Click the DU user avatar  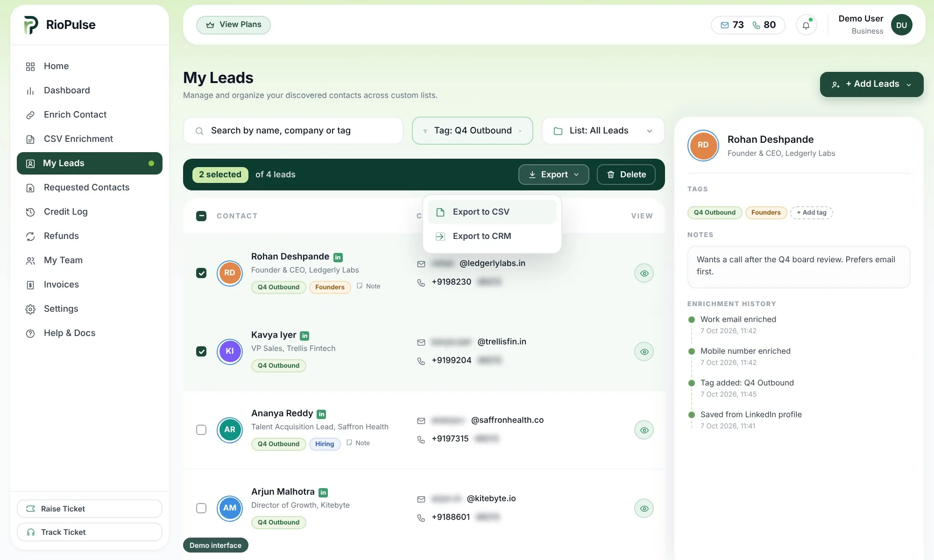coord(901,25)
